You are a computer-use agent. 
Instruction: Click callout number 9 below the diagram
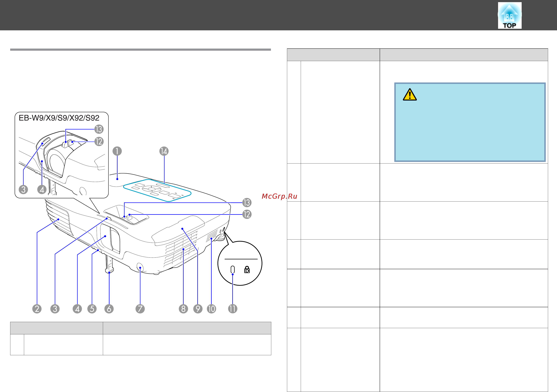[198, 309]
